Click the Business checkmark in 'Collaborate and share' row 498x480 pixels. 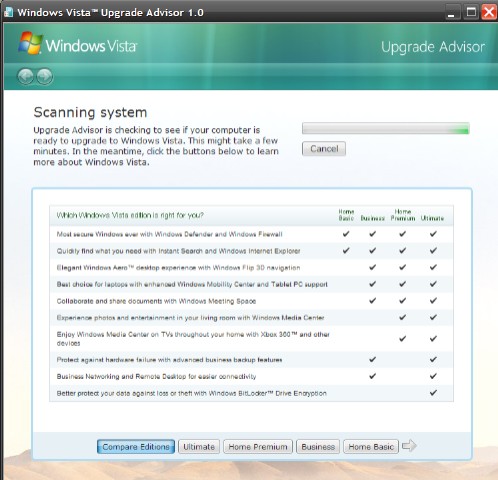[373, 300]
